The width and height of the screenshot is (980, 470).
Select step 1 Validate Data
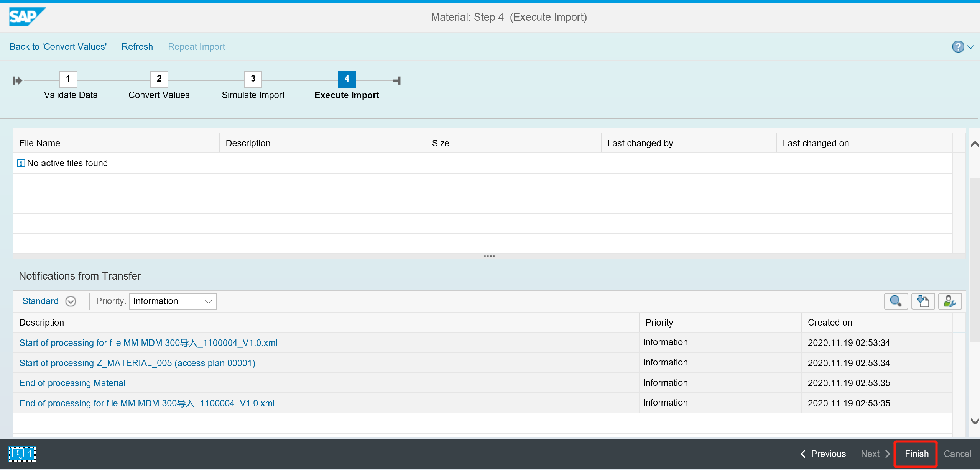click(68, 79)
